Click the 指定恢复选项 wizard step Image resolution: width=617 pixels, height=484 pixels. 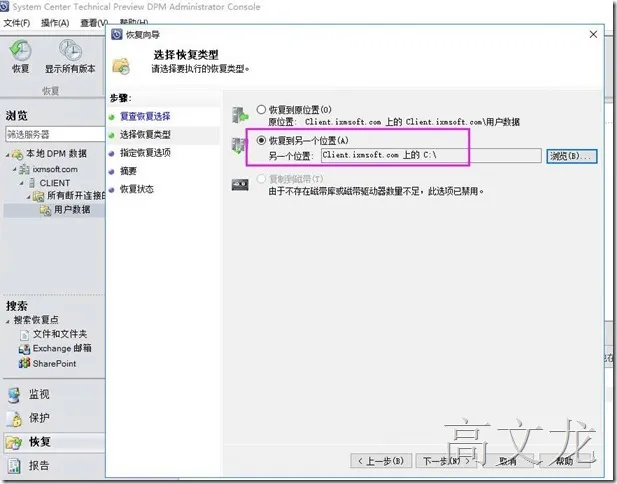145,153
